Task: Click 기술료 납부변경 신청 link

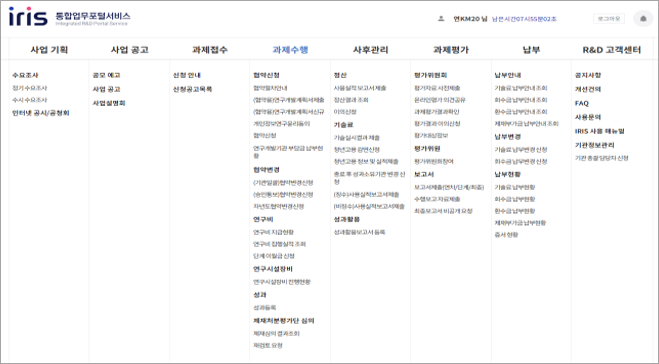Action: pos(521,150)
